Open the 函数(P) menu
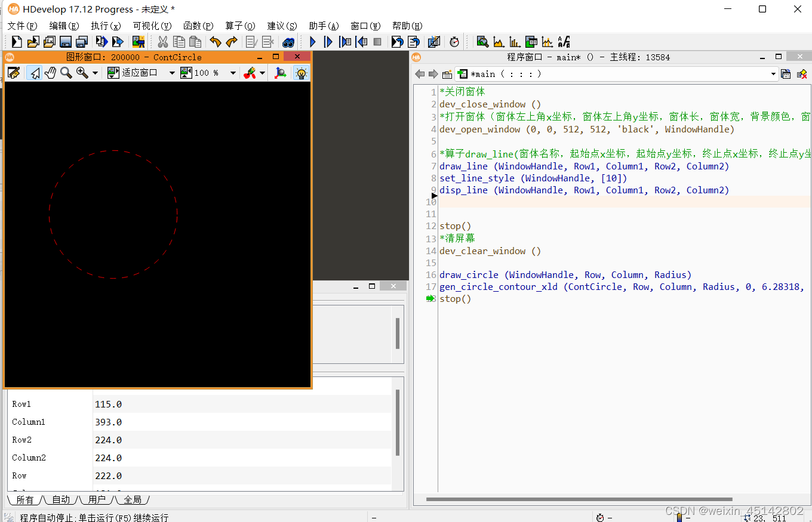Viewport: 812px width, 522px height. 198,26
